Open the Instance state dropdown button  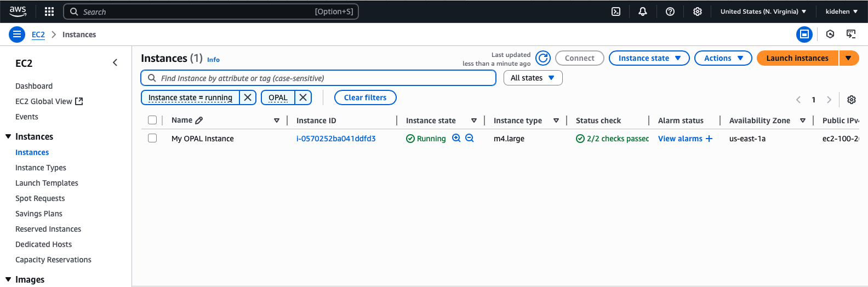pos(649,58)
